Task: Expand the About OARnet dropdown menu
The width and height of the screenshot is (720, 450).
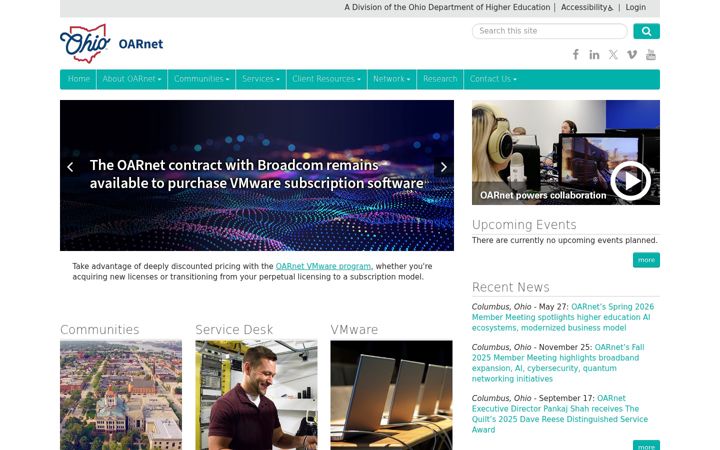Action: click(x=132, y=79)
